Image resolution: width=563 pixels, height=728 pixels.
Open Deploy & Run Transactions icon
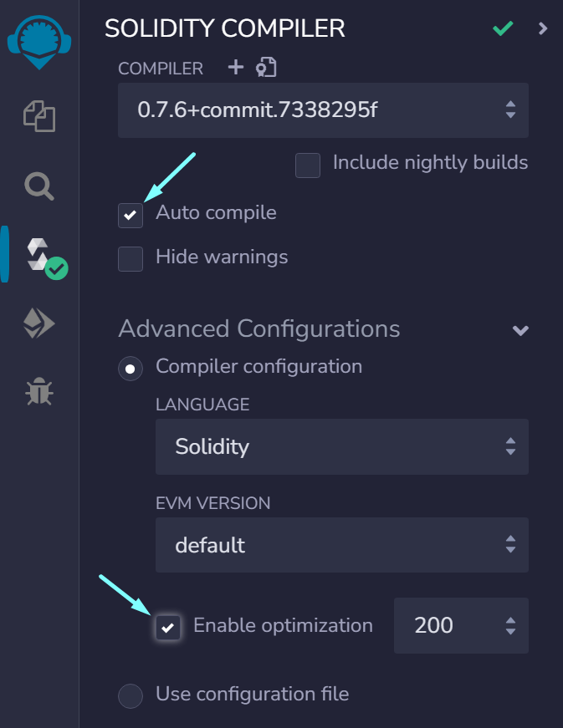tap(39, 323)
